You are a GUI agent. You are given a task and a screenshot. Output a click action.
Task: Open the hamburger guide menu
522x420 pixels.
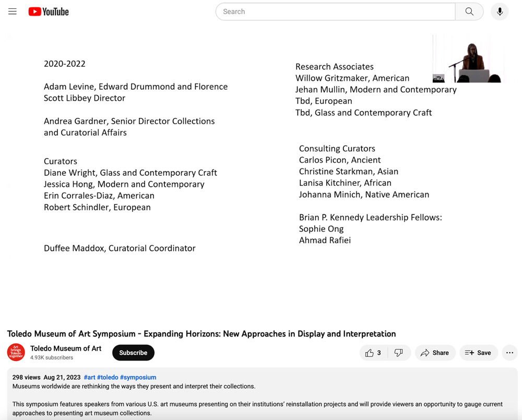13,11
